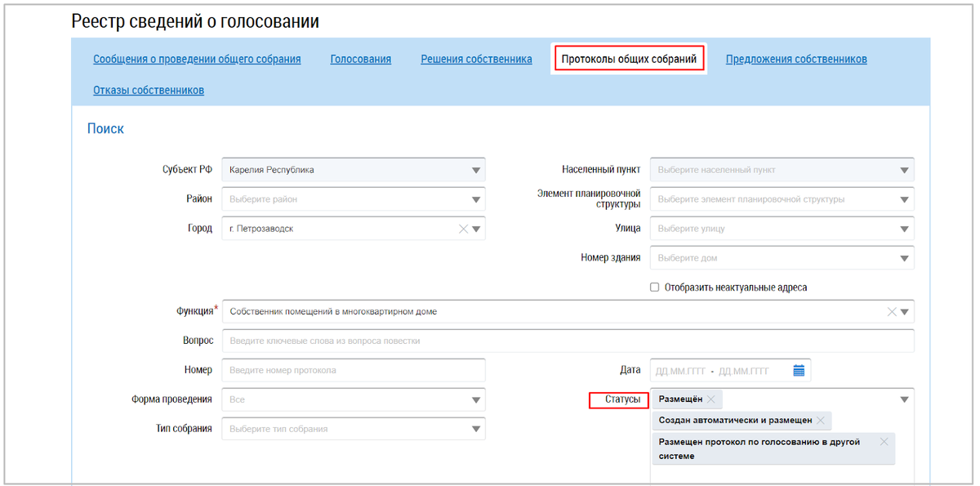Switch to the Голосования tab
Screen dimensions: 980x486
coord(360,60)
